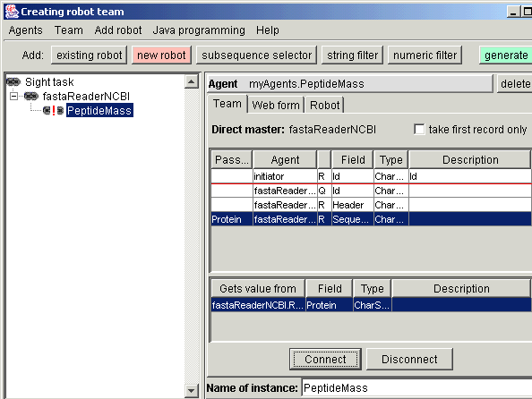Screen dimensions: 532x399
Task: Open the Agents menu
Action: click(x=26, y=30)
